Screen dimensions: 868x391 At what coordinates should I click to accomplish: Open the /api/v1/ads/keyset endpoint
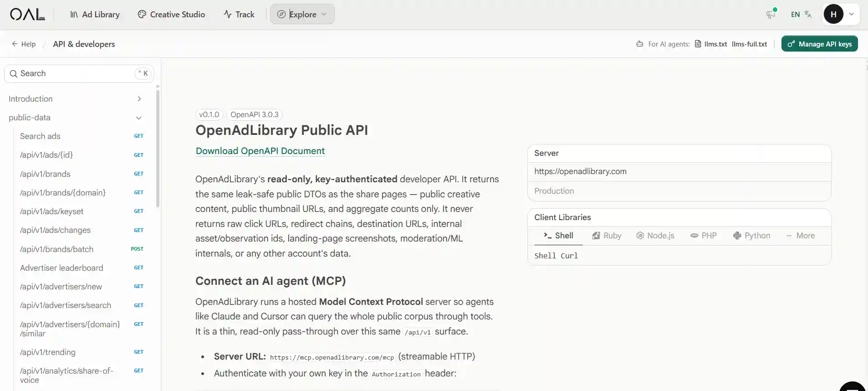(x=81, y=211)
